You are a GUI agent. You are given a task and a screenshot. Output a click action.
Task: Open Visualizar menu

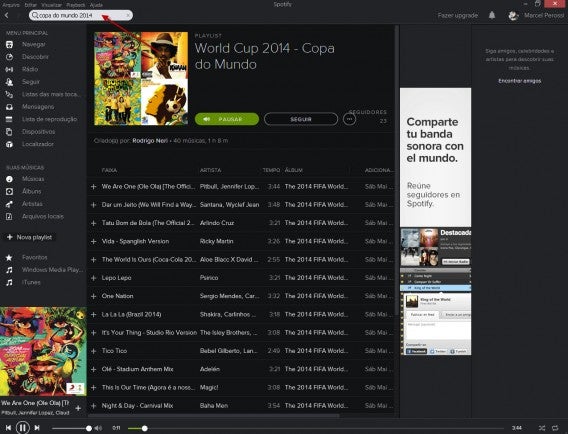[x=51, y=5]
